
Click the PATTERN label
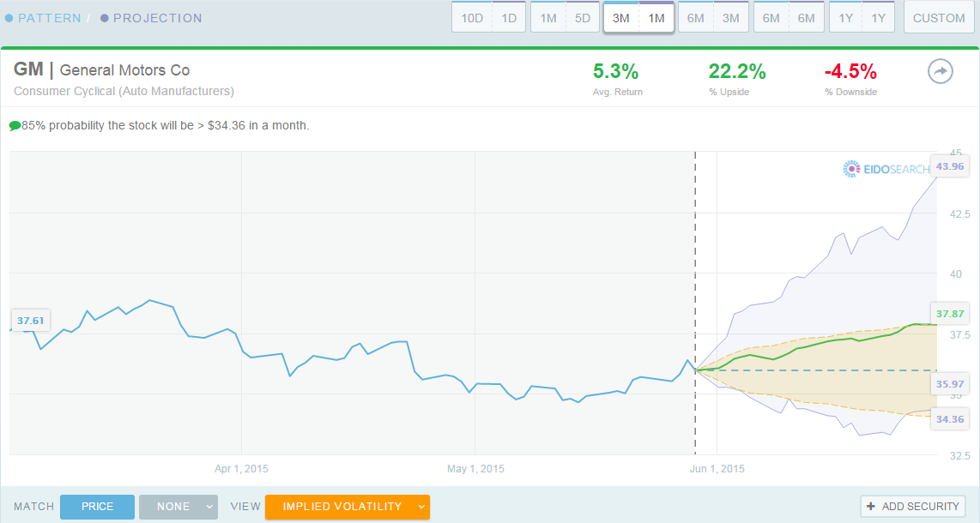pyautogui.click(x=50, y=18)
